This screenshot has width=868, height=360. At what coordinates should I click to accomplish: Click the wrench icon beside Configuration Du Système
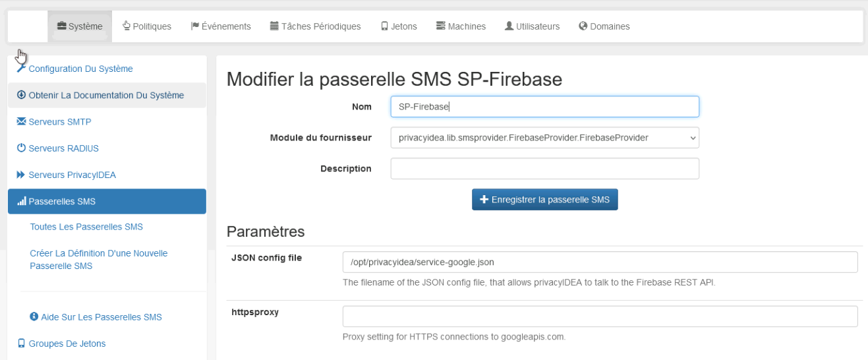click(x=21, y=69)
